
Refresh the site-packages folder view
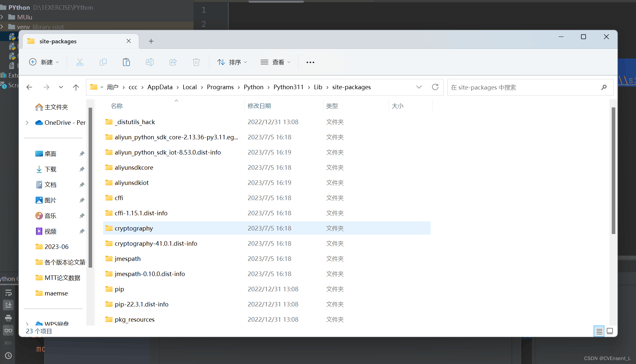pyautogui.click(x=435, y=87)
